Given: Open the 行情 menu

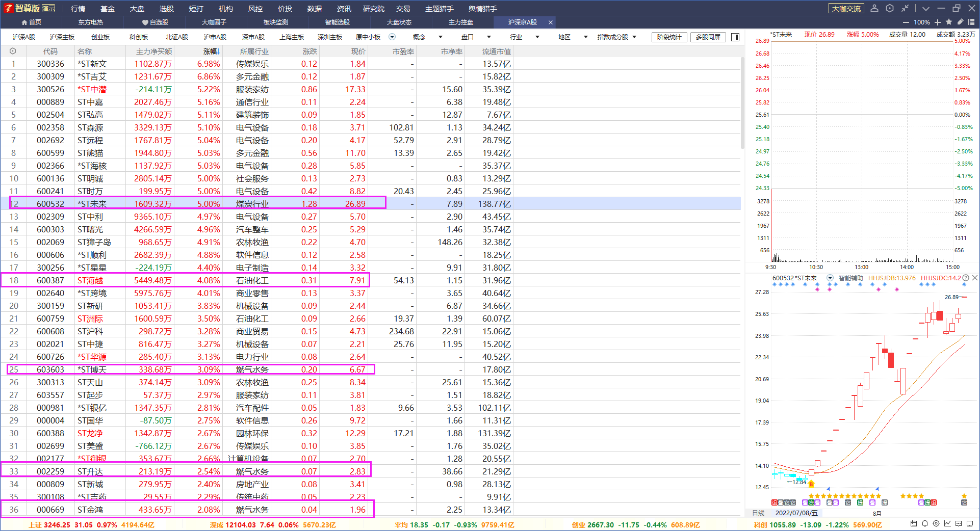Looking at the screenshot, I should coord(78,9).
